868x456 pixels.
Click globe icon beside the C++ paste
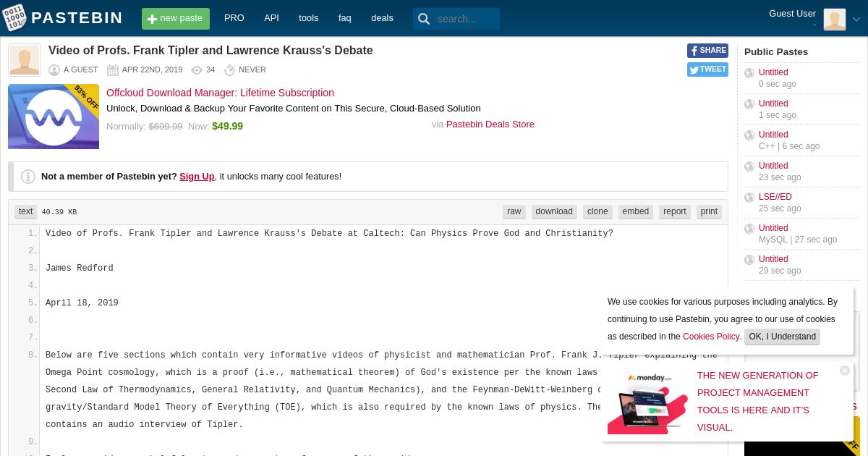pyautogui.click(x=749, y=135)
